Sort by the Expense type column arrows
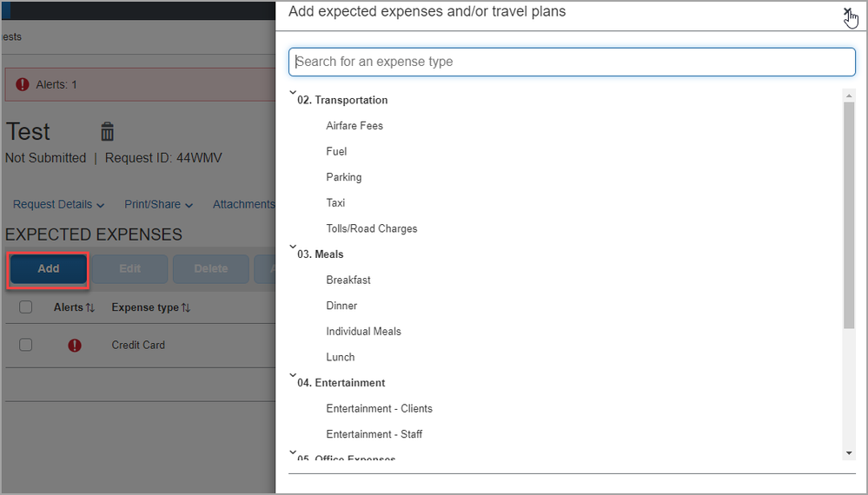This screenshot has height=495, width=868. click(186, 307)
